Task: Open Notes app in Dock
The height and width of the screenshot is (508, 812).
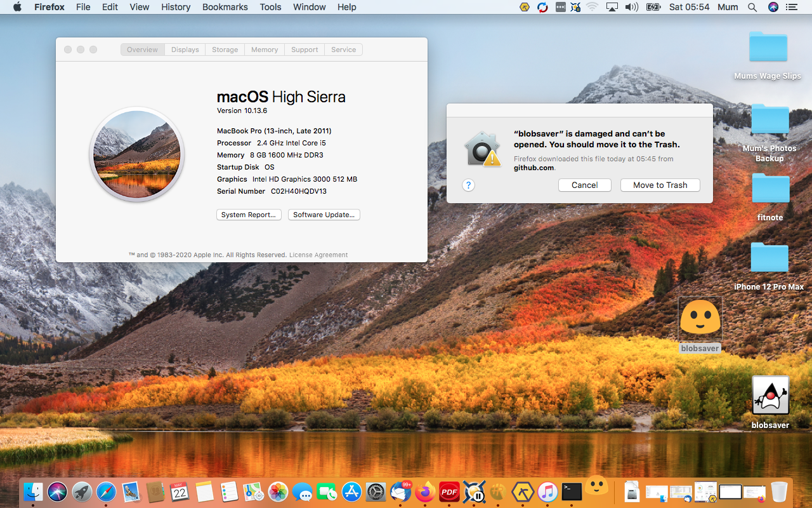Action: pyautogui.click(x=204, y=491)
